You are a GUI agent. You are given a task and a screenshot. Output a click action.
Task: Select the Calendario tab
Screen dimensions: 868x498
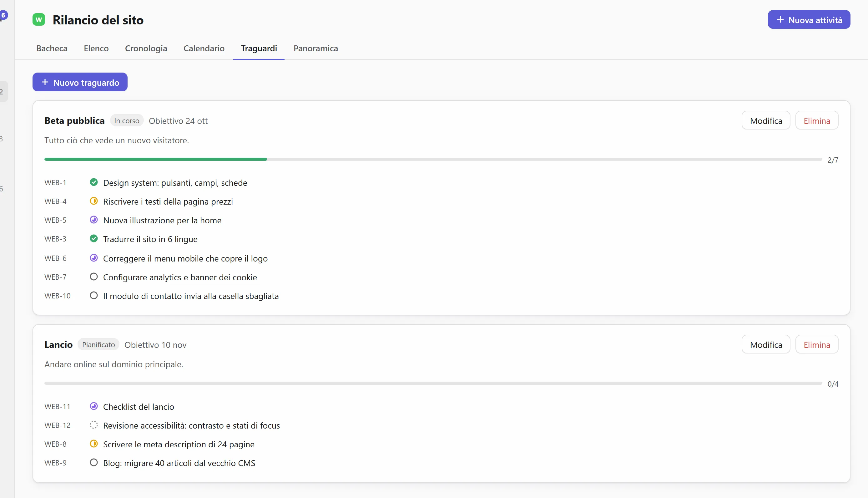(x=204, y=48)
